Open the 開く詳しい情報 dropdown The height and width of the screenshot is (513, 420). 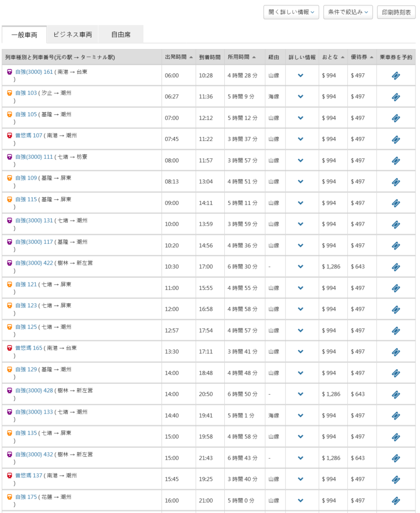(291, 12)
